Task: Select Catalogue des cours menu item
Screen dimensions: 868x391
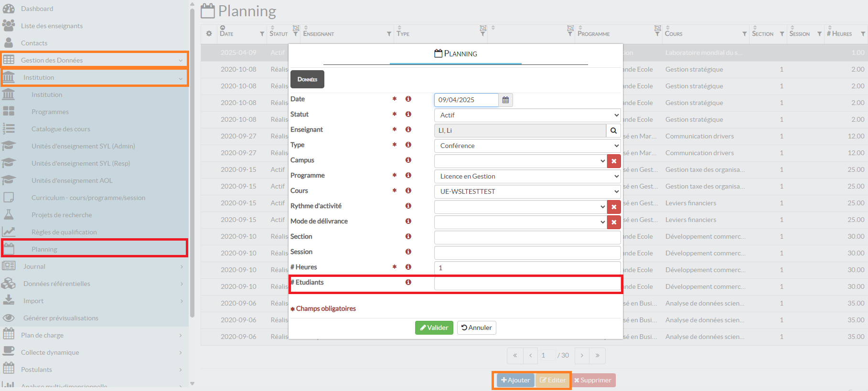Action: pos(61,129)
